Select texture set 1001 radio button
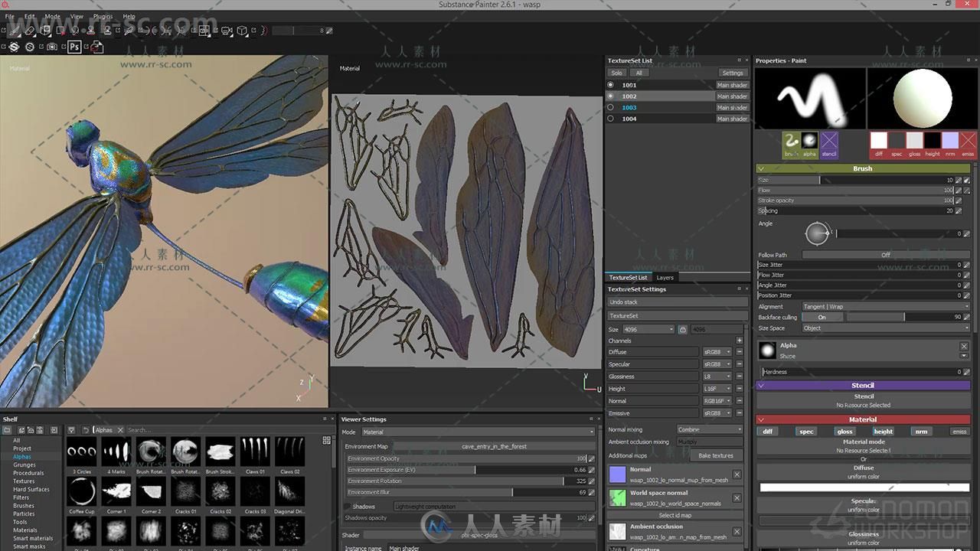 coord(610,85)
